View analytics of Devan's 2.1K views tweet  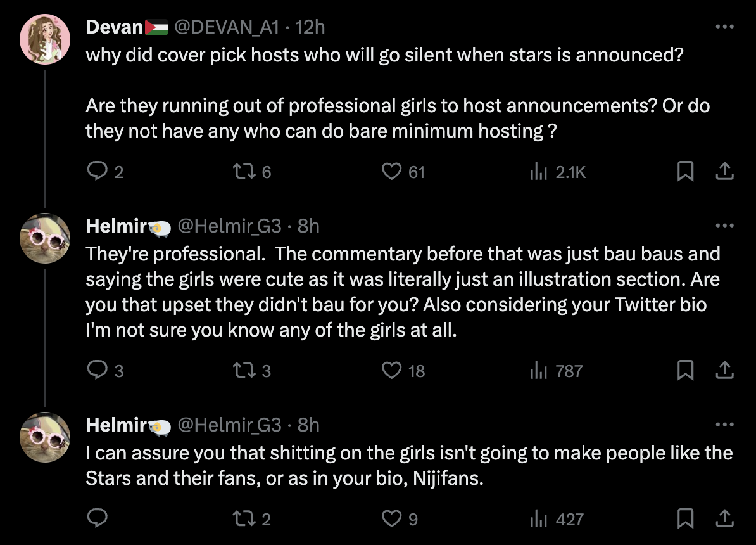(x=539, y=171)
